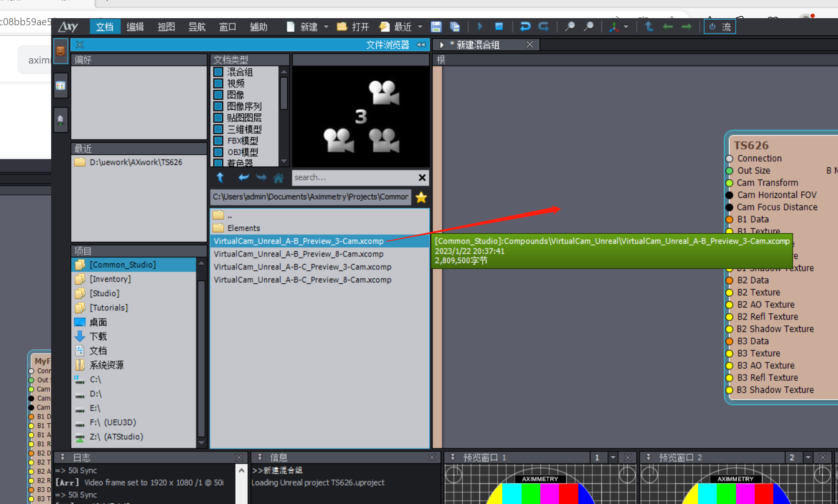The width and height of the screenshot is (838, 504).
Task: Click the browser forward arrow icon
Action: 261,178
